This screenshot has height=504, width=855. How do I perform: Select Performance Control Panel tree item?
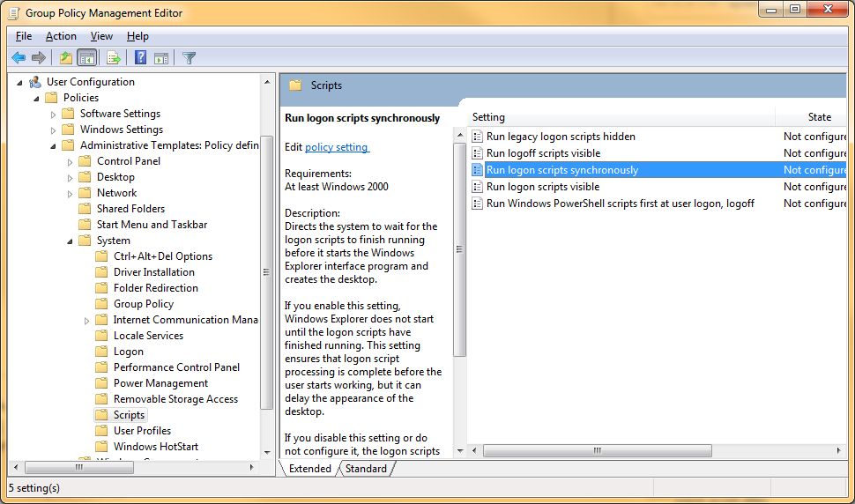(176, 367)
